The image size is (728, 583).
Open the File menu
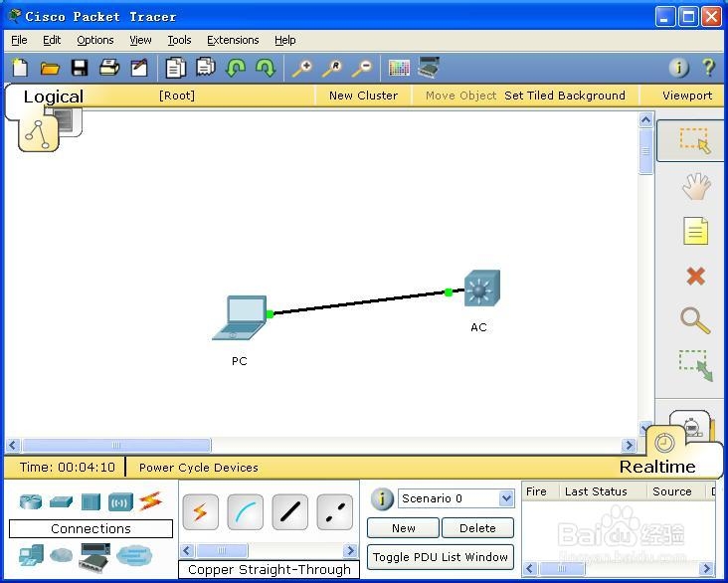(19, 40)
